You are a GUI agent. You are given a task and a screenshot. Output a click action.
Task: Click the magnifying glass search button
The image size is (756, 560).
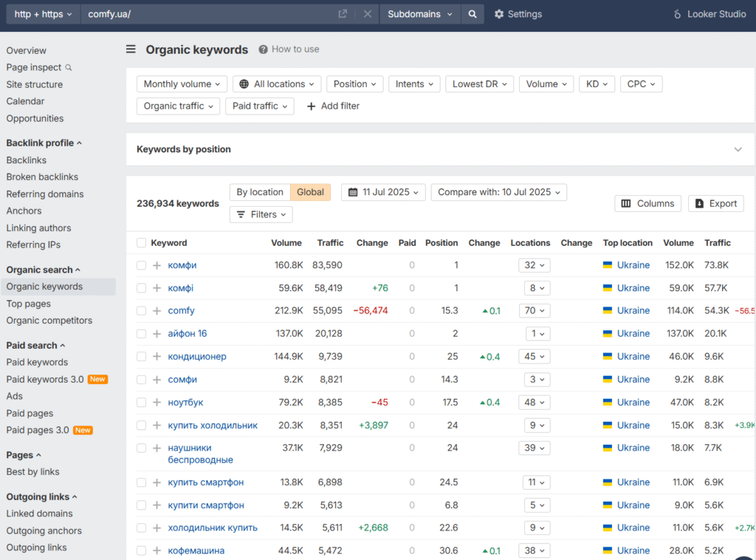472,14
